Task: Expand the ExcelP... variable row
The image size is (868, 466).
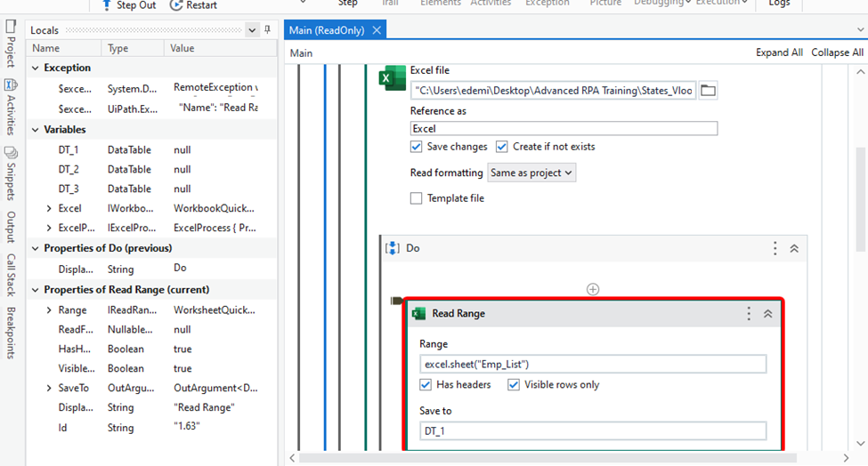Action: [49, 228]
